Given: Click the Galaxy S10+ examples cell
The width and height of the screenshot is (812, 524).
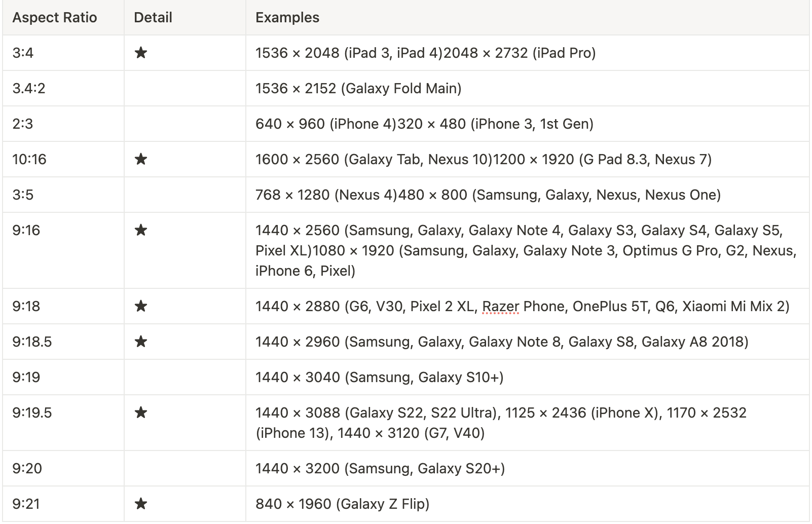Looking at the screenshot, I should [x=528, y=377].
